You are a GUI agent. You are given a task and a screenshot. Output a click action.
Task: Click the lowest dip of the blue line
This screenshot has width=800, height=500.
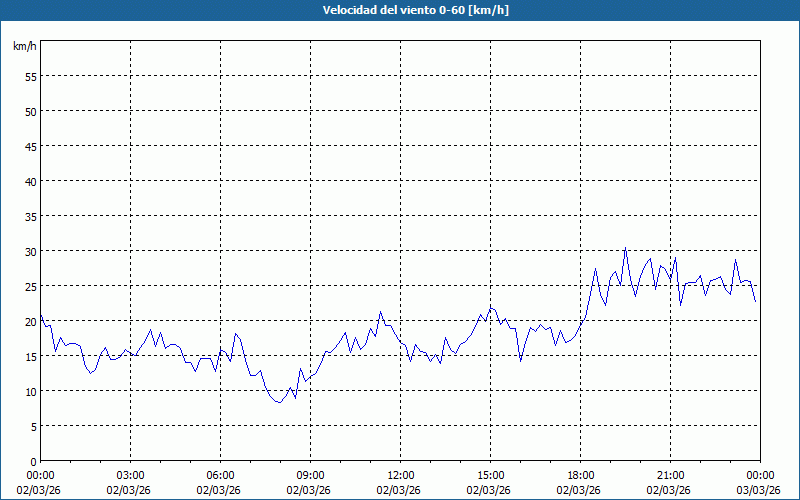pyautogui.click(x=279, y=402)
